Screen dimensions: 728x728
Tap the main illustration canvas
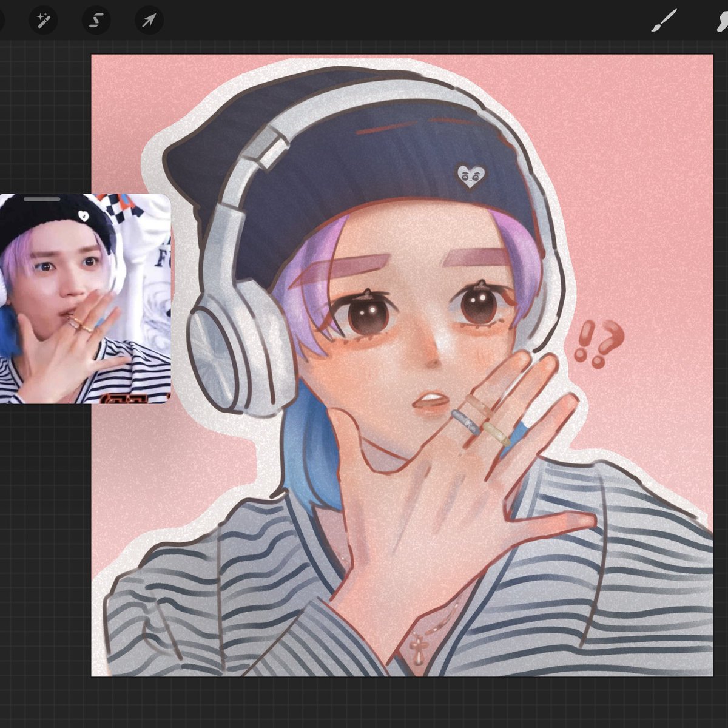pos(402,365)
